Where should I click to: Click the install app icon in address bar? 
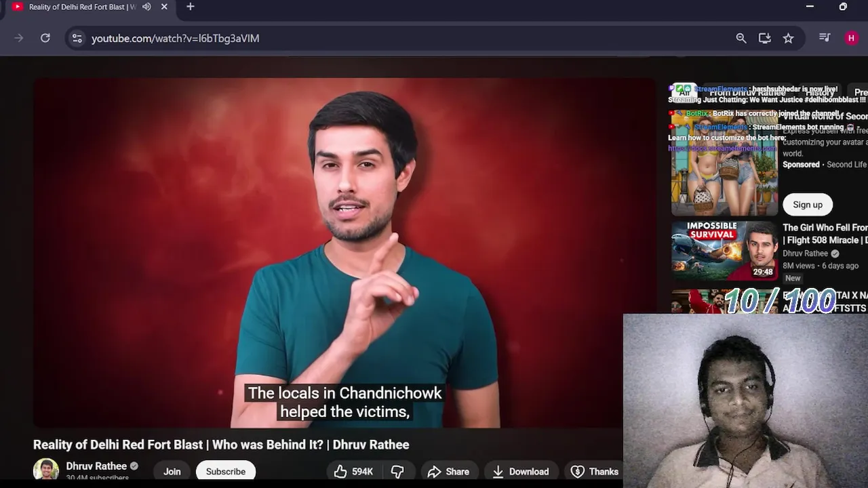pyautogui.click(x=765, y=39)
